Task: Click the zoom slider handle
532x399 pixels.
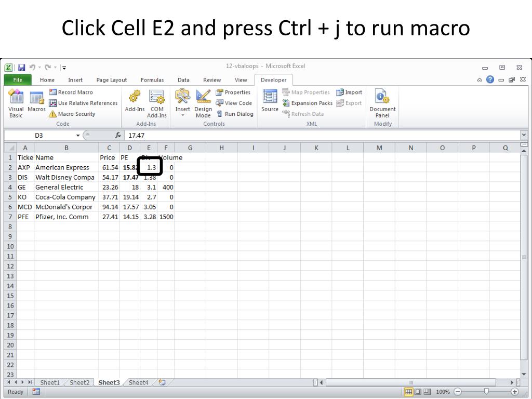Action: tap(486, 392)
